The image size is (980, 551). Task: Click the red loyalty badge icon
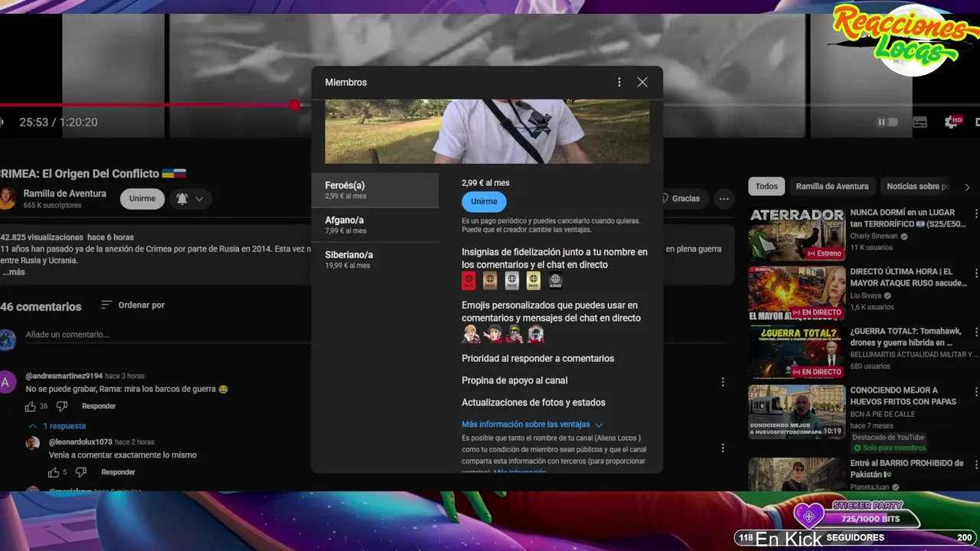point(469,281)
